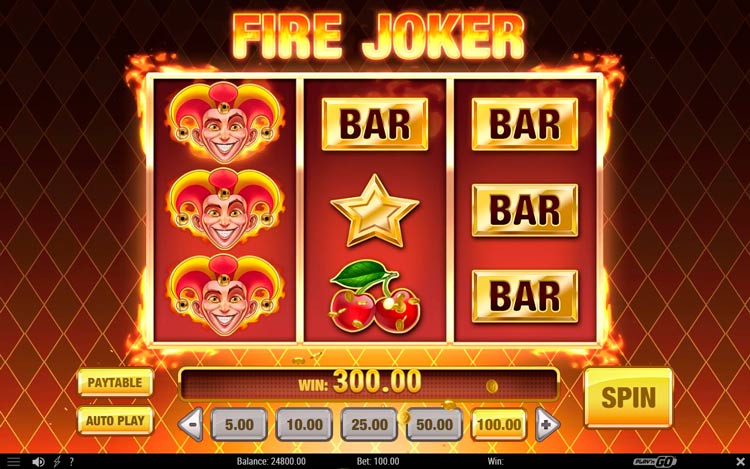Screen dimensions: 750x469
Task: Open help question mark icon
Action: click(72, 461)
